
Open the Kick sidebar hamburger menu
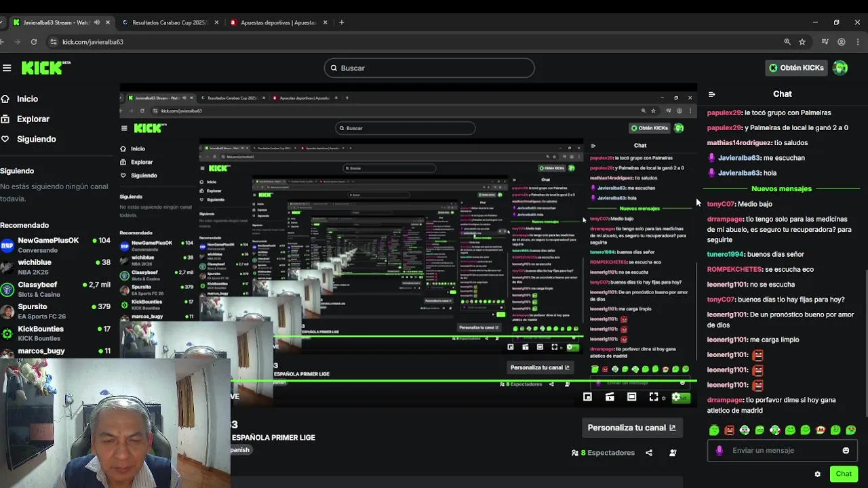(x=7, y=68)
